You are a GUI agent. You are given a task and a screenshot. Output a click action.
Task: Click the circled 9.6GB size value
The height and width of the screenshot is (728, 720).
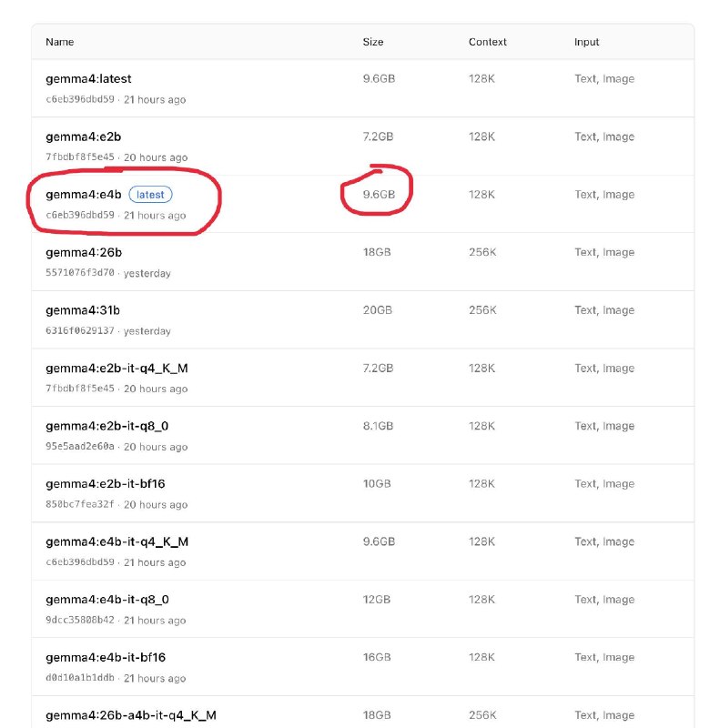tap(377, 194)
